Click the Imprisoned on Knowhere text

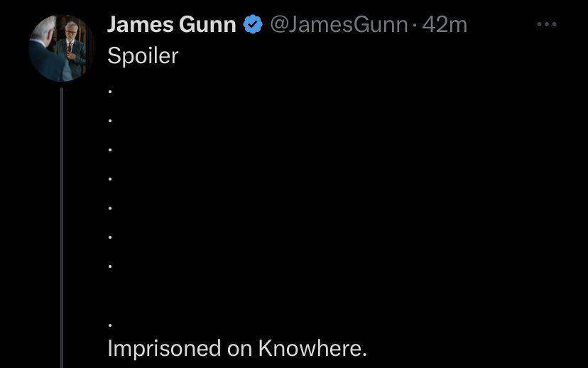pyautogui.click(x=237, y=348)
